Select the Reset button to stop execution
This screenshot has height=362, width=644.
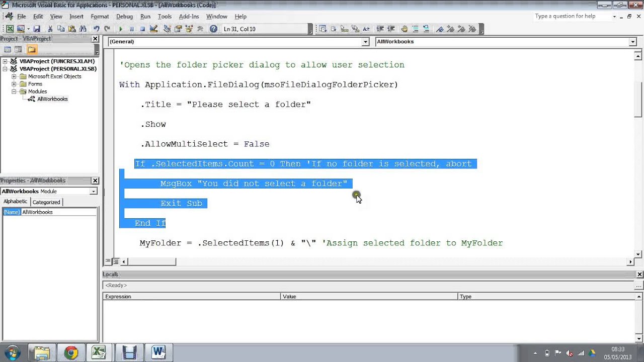pyautogui.click(x=143, y=29)
